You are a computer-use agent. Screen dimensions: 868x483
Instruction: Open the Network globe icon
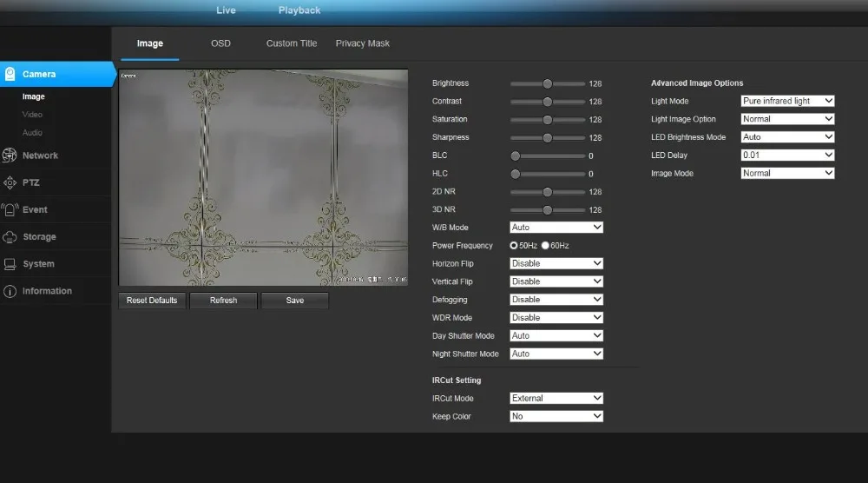(10, 155)
